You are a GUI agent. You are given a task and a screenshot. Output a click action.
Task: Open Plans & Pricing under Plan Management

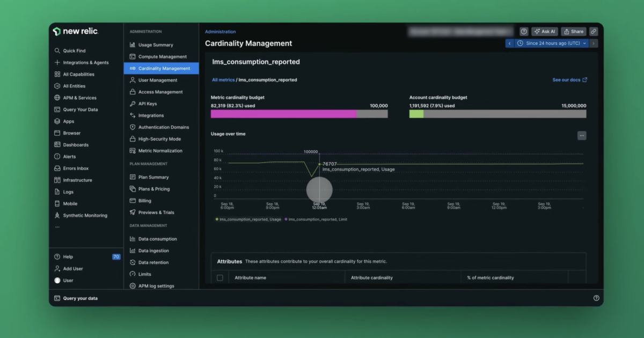click(155, 188)
